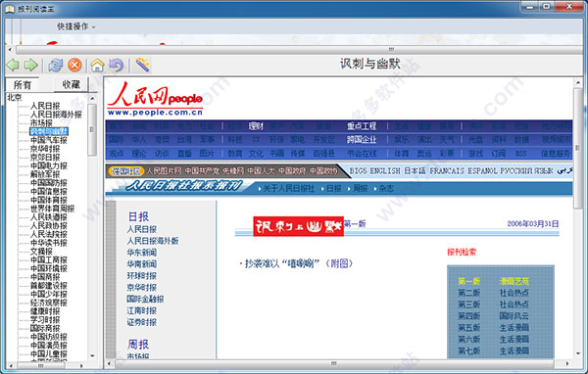This screenshot has width=588, height=374.
Task: Open the 报刊检索 link
Action: [x=462, y=253]
